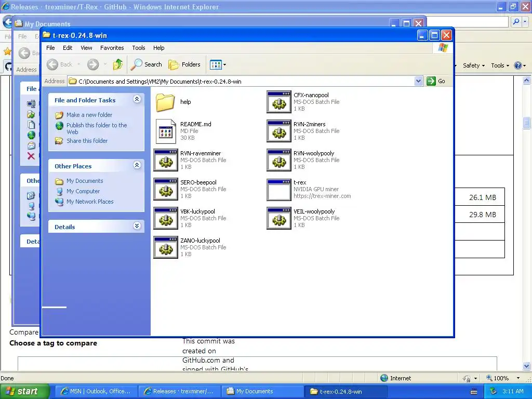Click the Make a new folder icon
532x399 pixels.
click(x=59, y=115)
